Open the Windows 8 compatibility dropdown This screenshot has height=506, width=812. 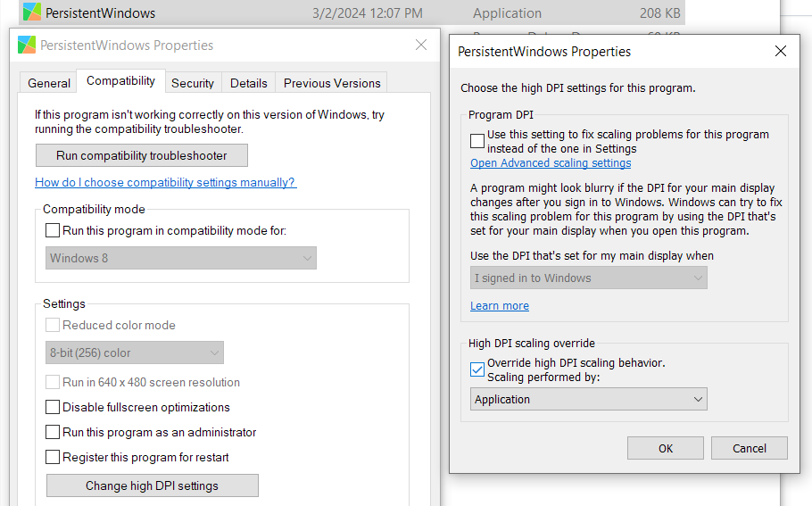pyautogui.click(x=181, y=258)
